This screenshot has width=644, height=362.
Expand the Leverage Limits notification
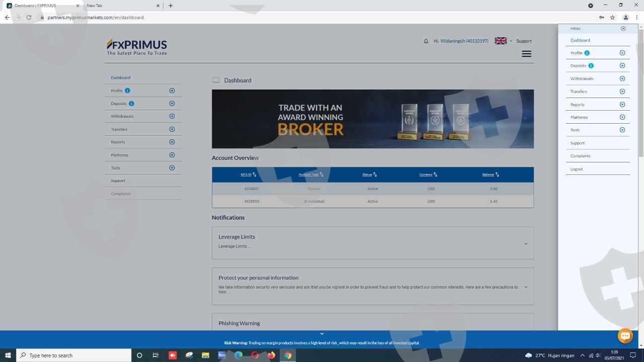coord(526,244)
